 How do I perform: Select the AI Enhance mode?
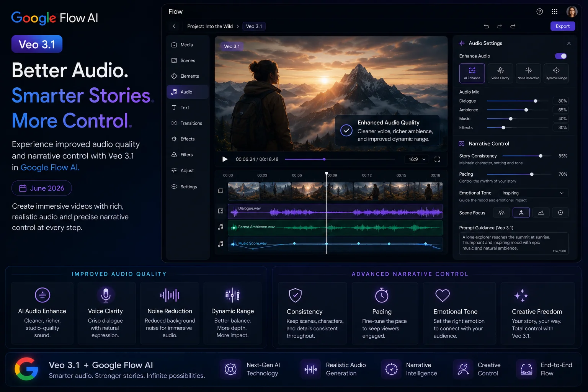[472, 73]
